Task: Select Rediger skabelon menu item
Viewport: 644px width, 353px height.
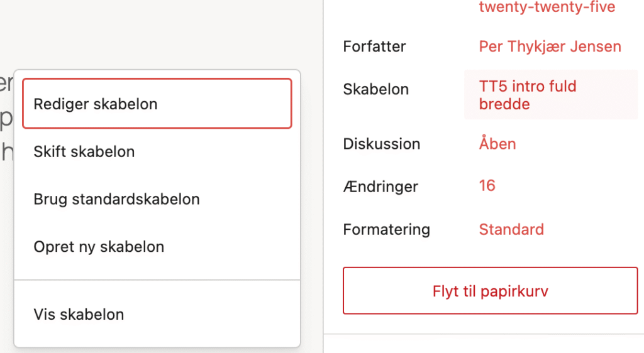Action: 157,104
